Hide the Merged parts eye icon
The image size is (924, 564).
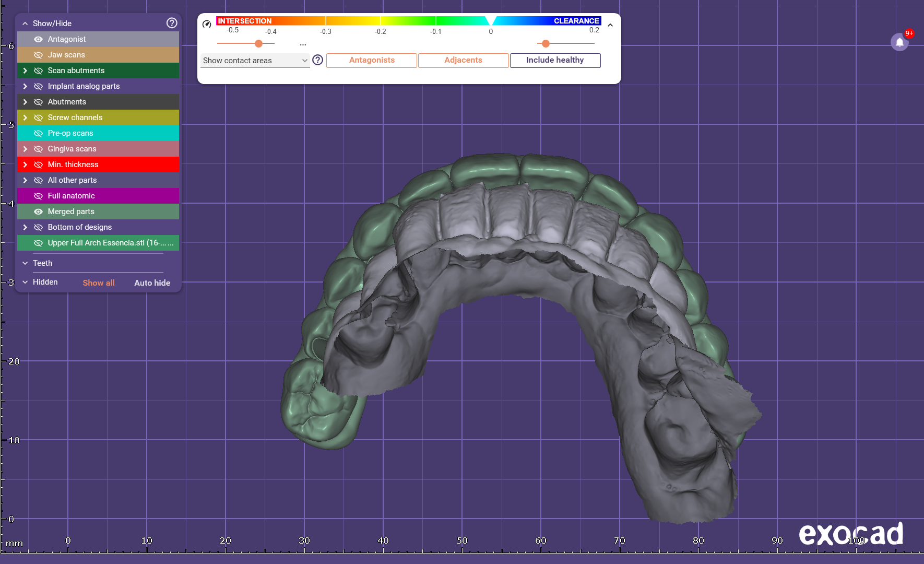(x=38, y=211)
